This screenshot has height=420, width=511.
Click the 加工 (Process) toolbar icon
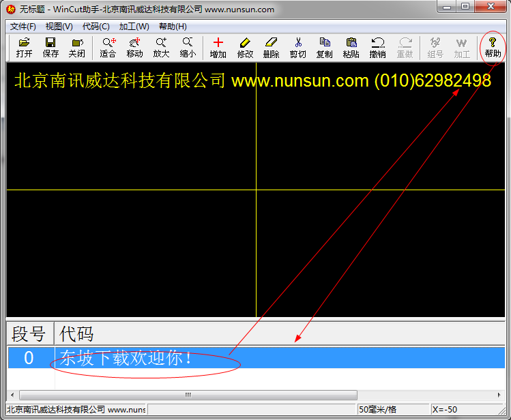[462, 48]
